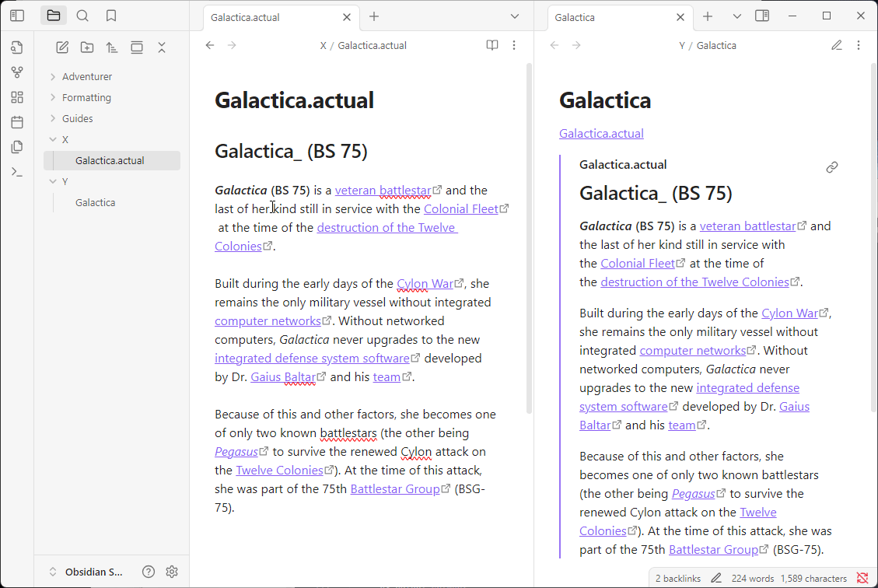Create a new folder in explorer
The height and width of the screenshot is (588, 878).
pyautogui.click(x=87, y=47)
